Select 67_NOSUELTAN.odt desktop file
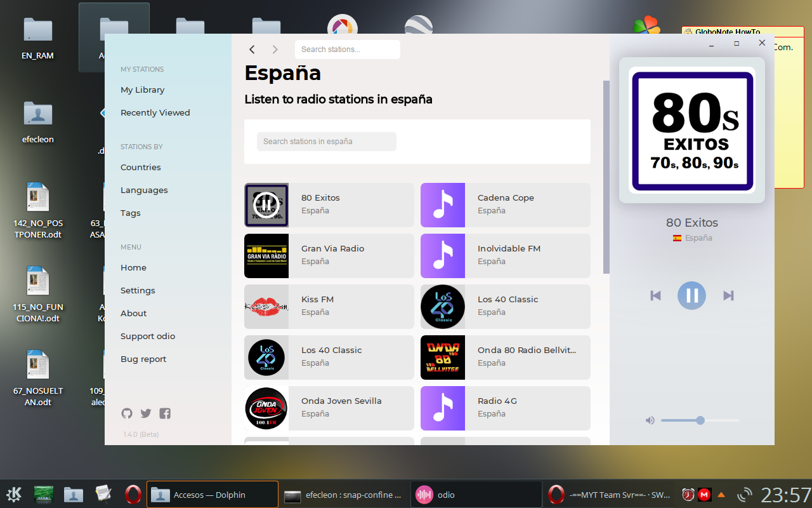The height and width of the screenshot is (508, 812). (x=38, y=378)
